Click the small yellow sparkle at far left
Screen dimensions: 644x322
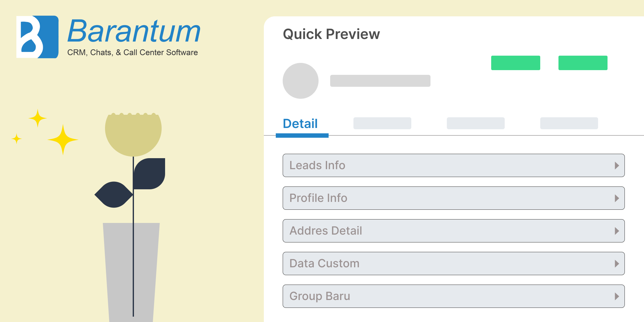click(x=16, y=139)
